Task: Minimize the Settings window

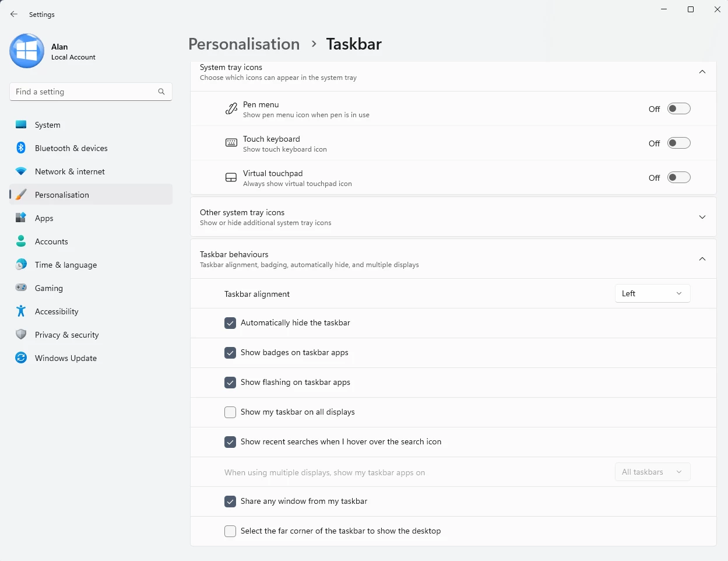Action: click(664, 9)
